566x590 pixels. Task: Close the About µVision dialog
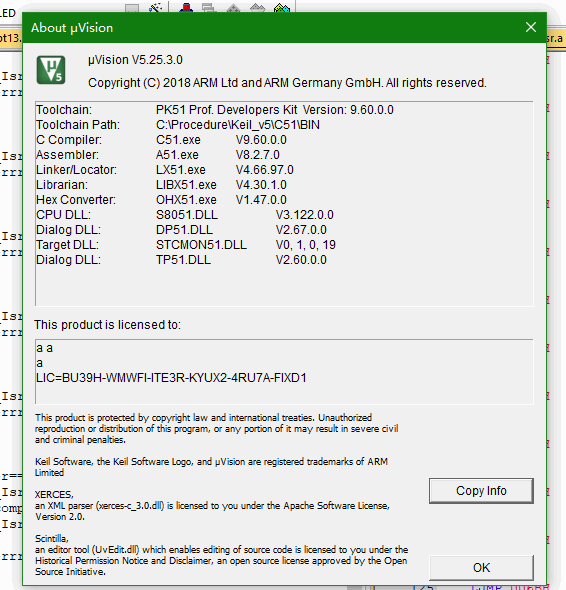[x=531, y=27]
